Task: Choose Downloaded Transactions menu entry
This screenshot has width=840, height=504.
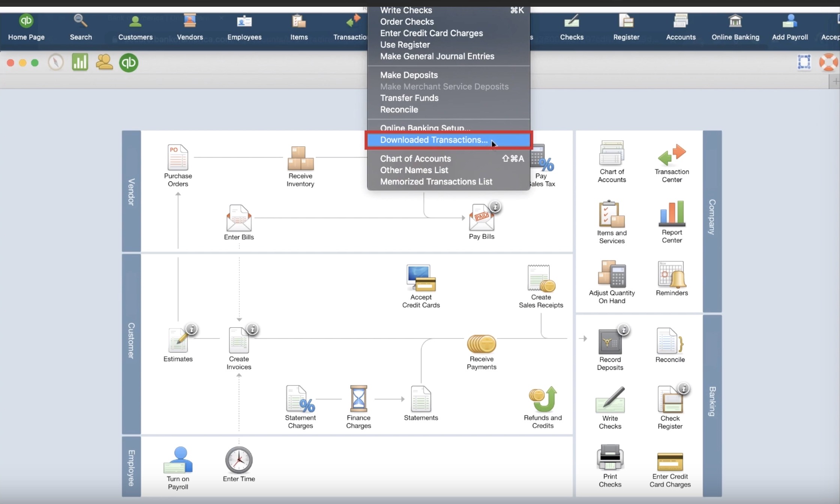Action: (448, 140)
